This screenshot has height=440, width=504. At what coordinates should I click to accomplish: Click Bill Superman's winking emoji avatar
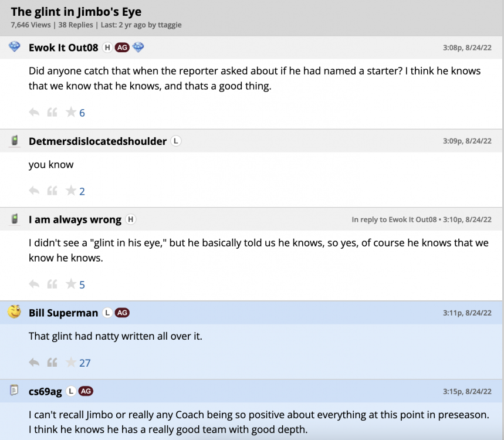click(15, 312)
